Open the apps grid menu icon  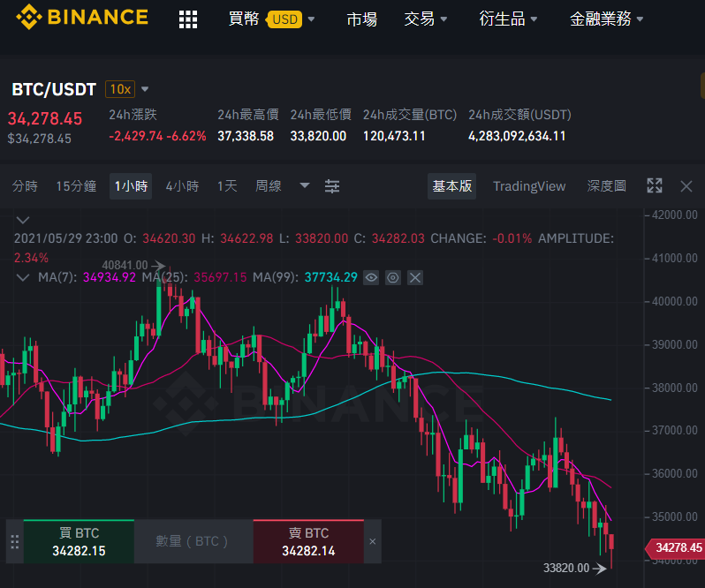click(x=188, y=19)
